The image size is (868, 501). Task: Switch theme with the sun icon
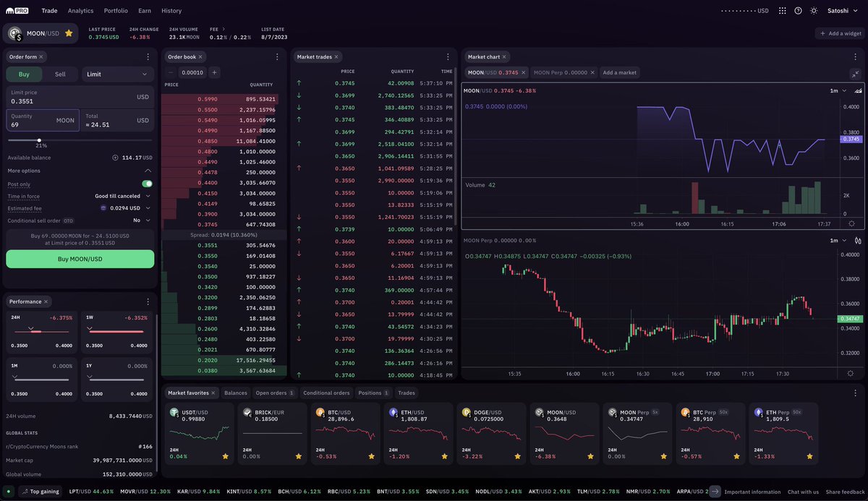coord(814,11)
